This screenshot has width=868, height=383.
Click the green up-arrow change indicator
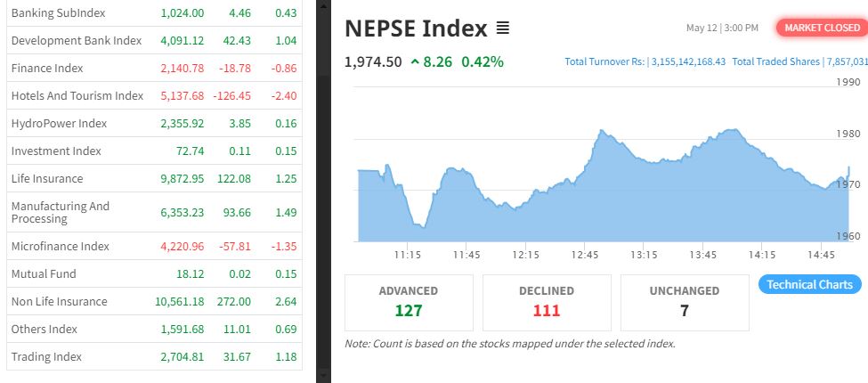415,62
